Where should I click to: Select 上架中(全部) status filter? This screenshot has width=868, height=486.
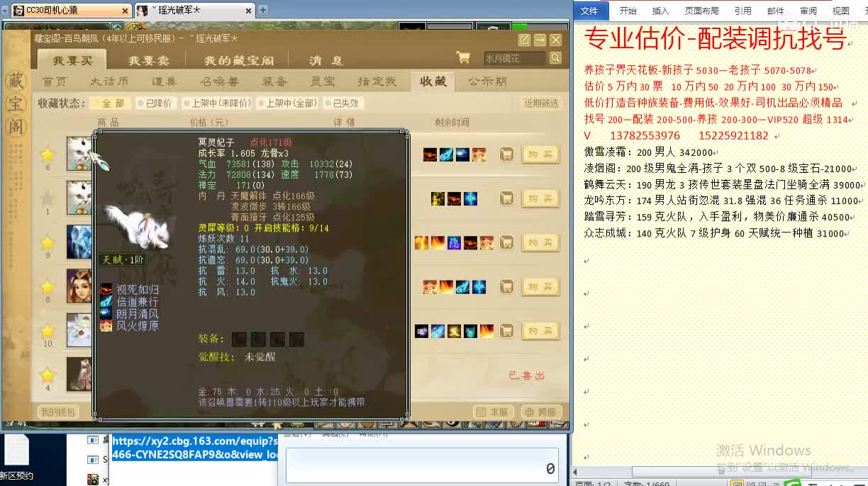(x=287, y=103)
